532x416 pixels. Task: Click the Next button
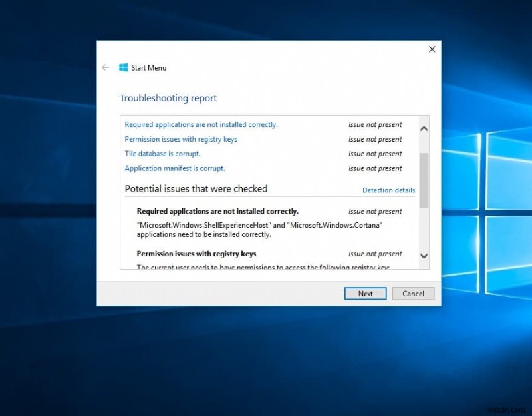point(365,294)
